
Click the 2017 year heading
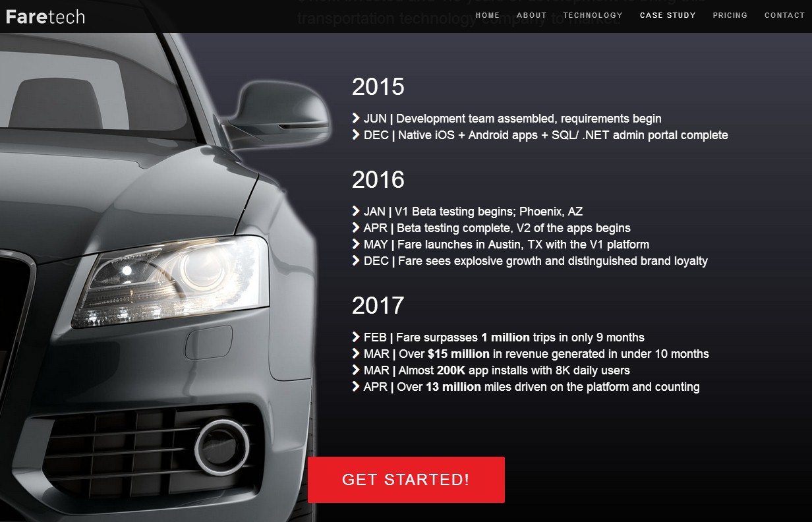(x=378, y=306)
